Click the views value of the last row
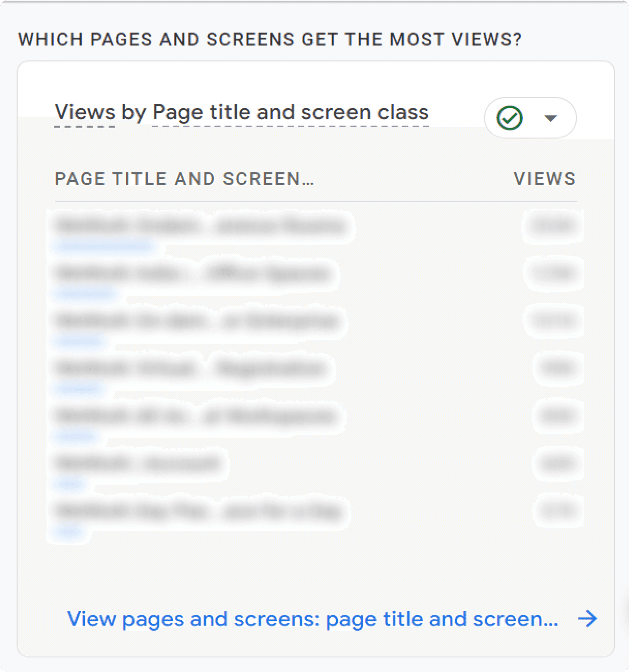This screenshot has height=672, width=629. (557, 511)
